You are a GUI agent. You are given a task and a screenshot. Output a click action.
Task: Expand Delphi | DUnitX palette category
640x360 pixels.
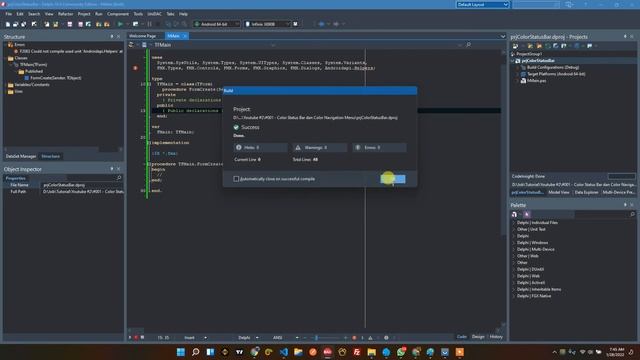pyautogui.click(x=514, y=269)
